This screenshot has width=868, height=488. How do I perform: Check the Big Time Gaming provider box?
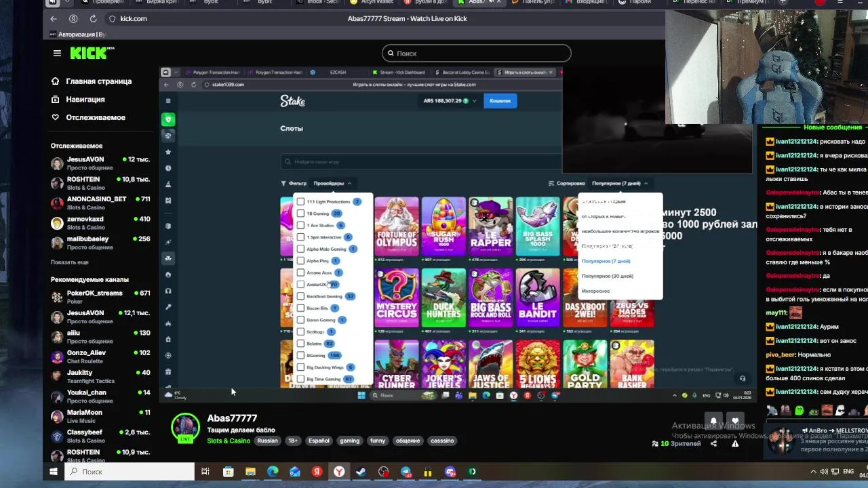coord(300,379)
